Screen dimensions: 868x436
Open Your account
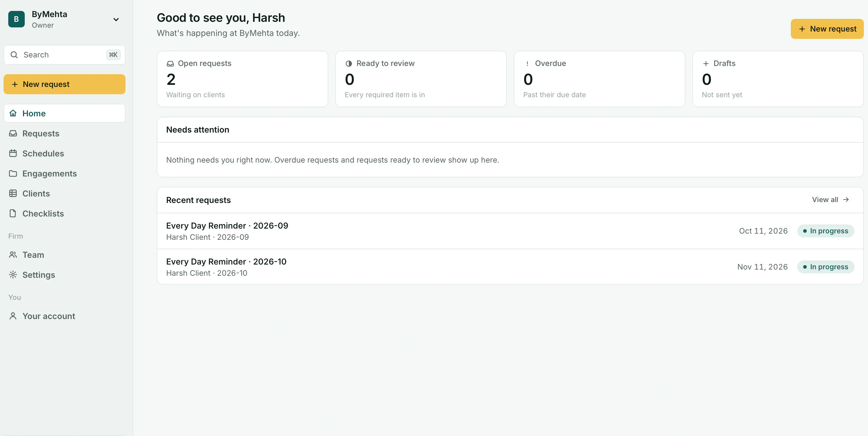point(64,316)
